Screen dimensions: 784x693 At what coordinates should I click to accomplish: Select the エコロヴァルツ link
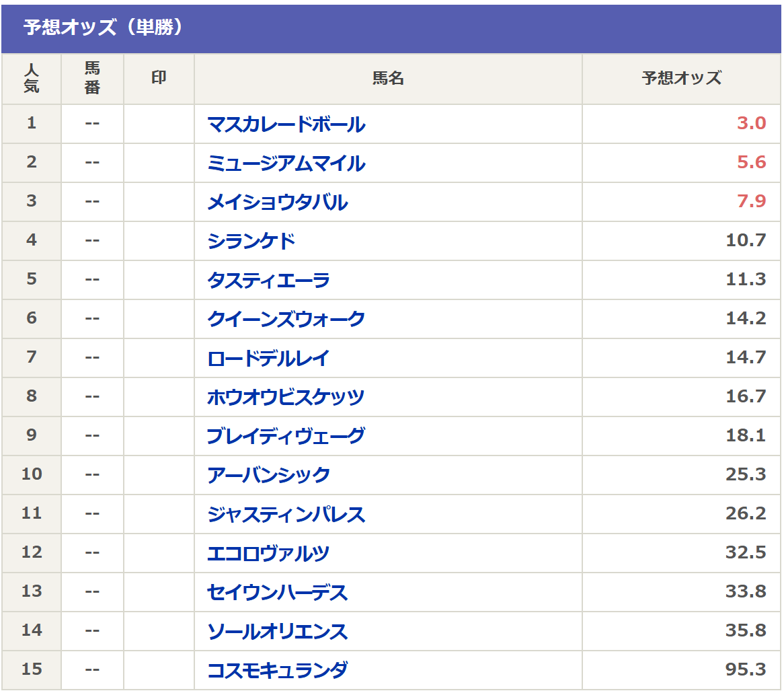(268, 554)
